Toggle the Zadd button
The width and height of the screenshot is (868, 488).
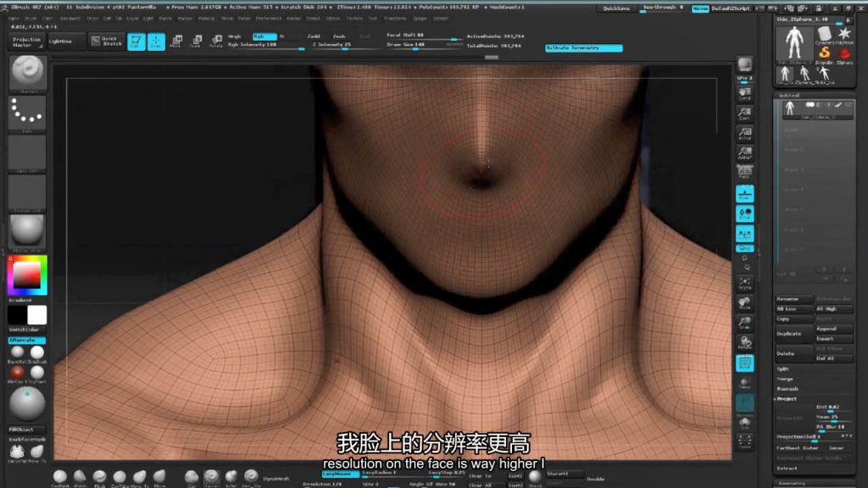click(x=314, y=36)
